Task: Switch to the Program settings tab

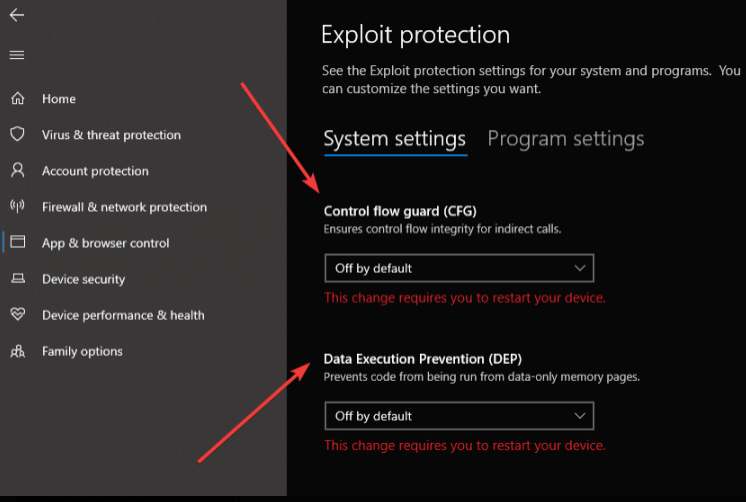Action: click(565, 139)
